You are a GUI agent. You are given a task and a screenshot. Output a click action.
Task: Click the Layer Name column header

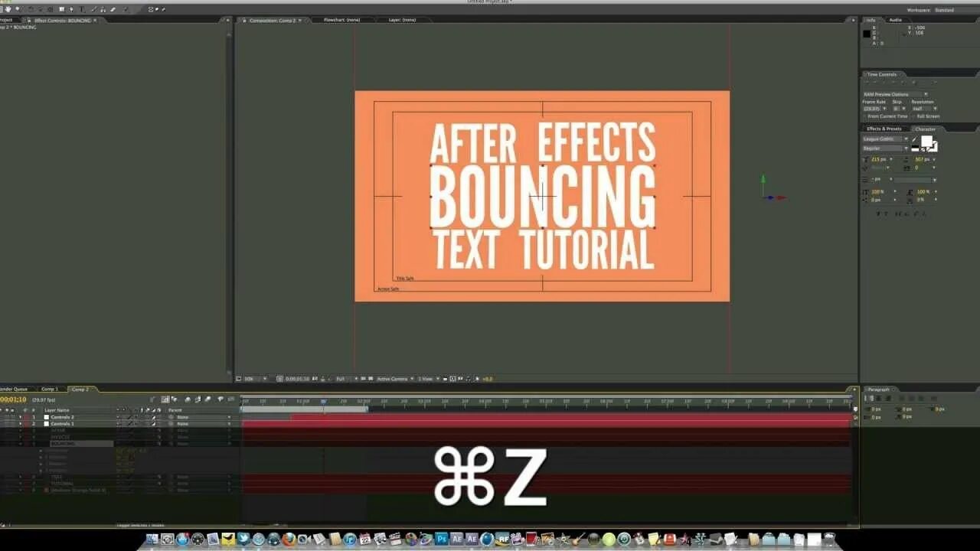pos(57,410)
